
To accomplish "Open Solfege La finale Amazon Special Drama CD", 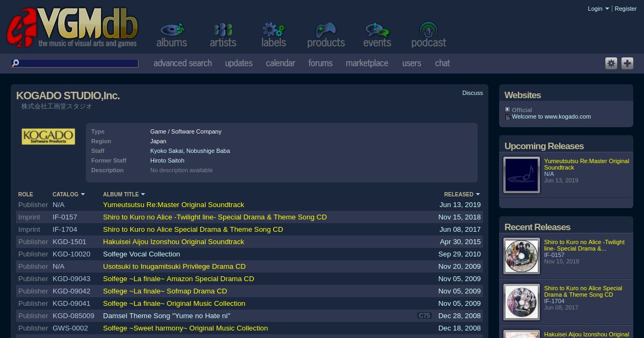I will tap(179, 279).
